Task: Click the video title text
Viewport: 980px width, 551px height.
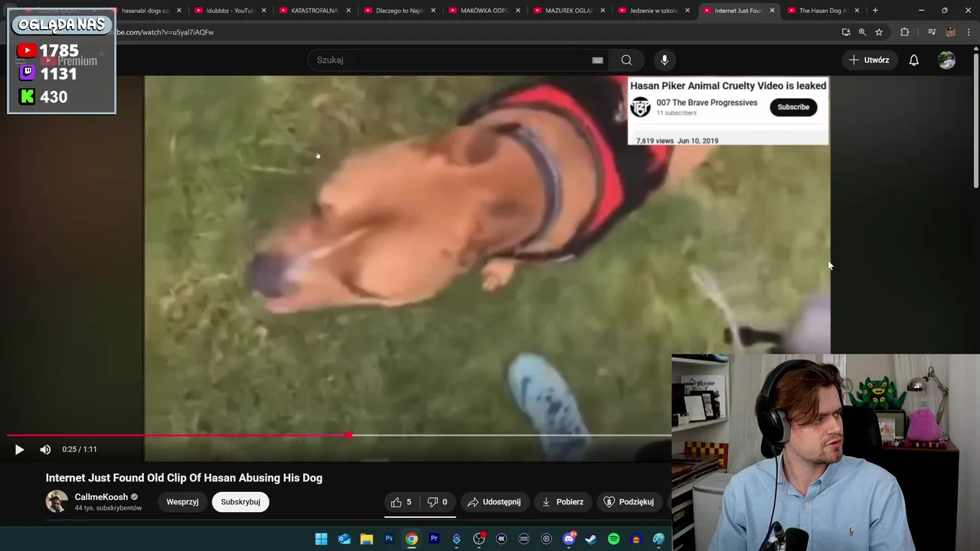Action: tap(184, 478)
